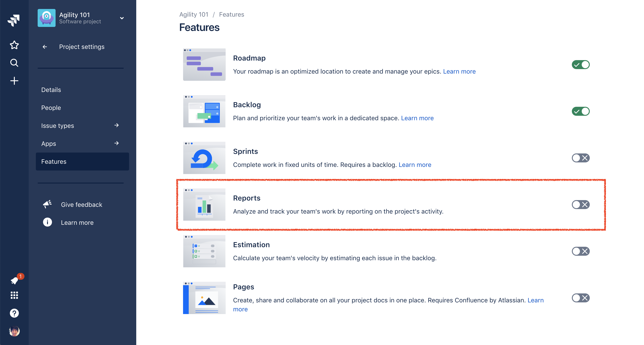Turn off the Backlog feature

pos(581,111)
